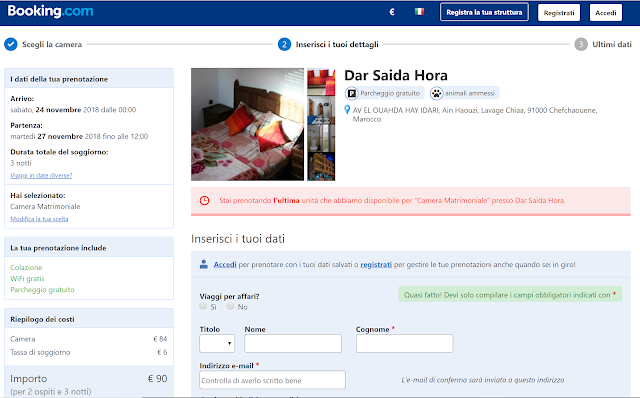Click Accedi link in sign-in banner
This screenshot has width=640, height=398.
click(225, 265)
